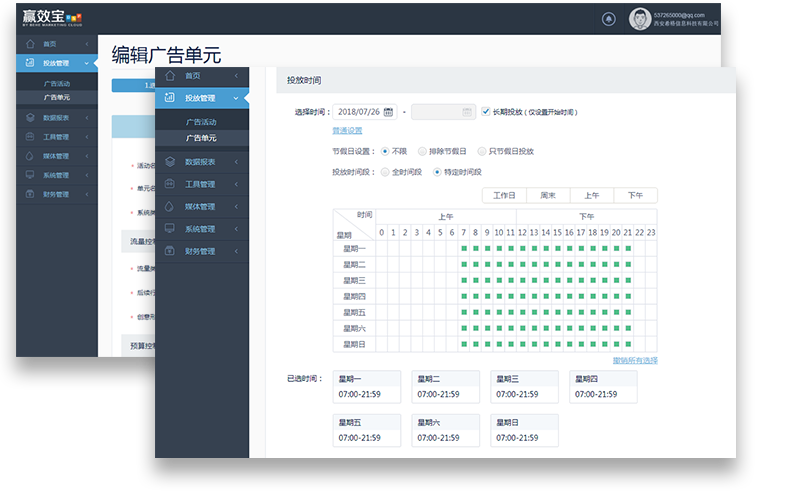Click the 数据报表 layers icon in front sidebar
The width and height of the screenshot is (800, 500).
coord(170,161)
